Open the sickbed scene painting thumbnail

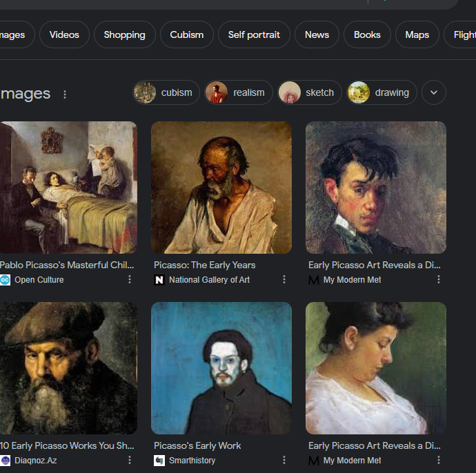click(x=68, y=188)
